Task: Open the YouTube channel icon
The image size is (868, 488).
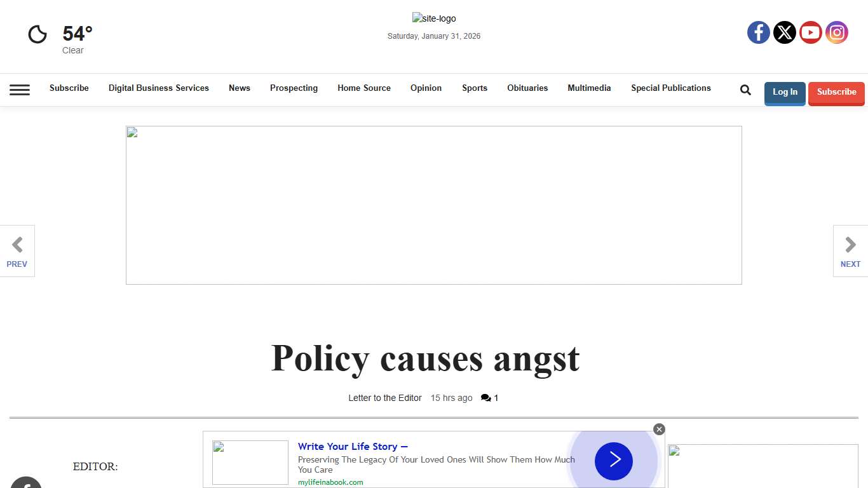Action: pos(810,32)
